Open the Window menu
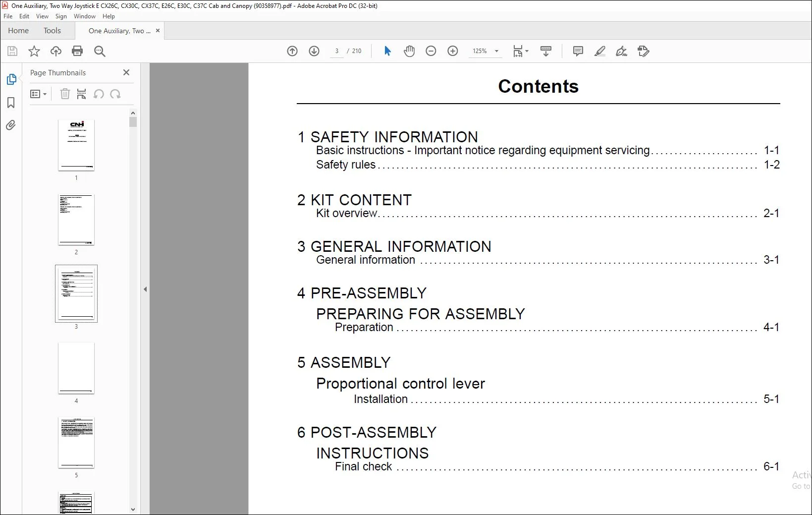The width and height of the screenshot is (812, 515). pyautogui.click(x=85, y=16)
